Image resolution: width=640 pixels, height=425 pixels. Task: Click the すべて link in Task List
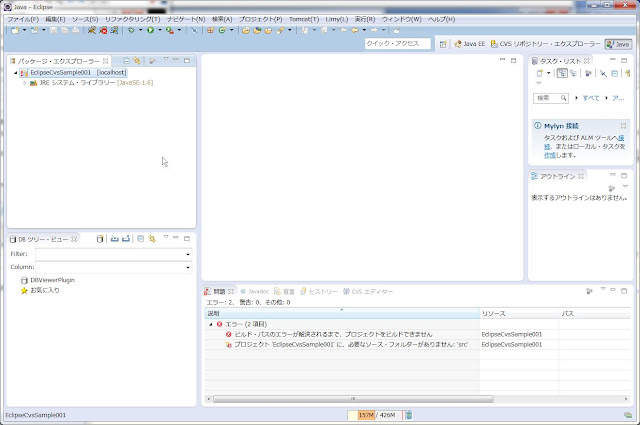click(591, 98)
